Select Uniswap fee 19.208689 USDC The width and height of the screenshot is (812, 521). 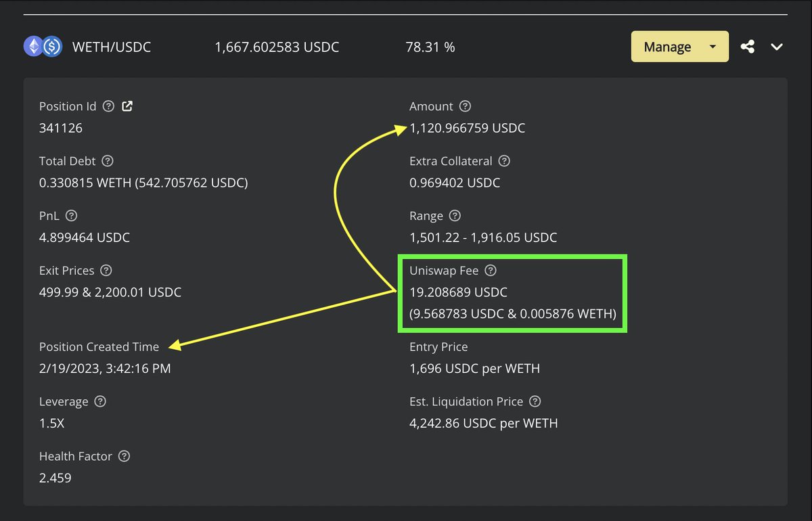point(458,292)
